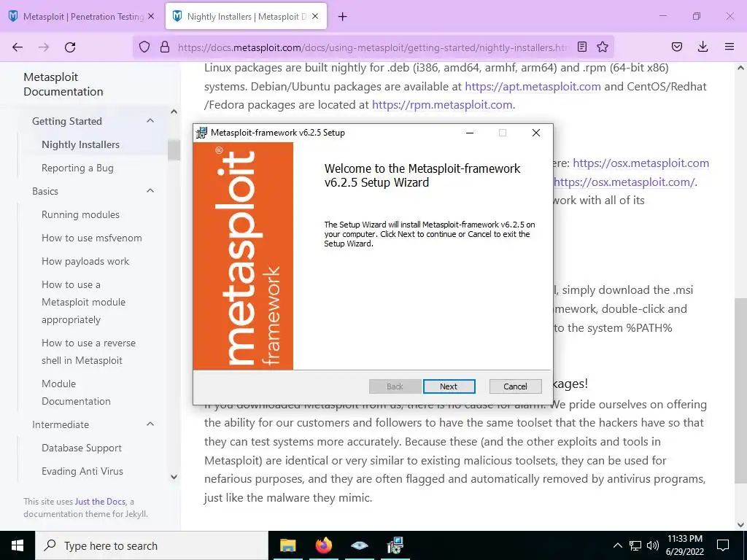Open Database Support page
This screenshot has width=747, height=560.
82,448
